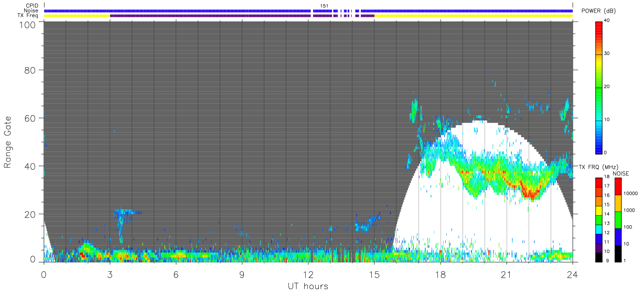The width and height of the screenshot is (644, 297).
Task: Click the POWER (dB) colorbar title
Action: point(598,11)
